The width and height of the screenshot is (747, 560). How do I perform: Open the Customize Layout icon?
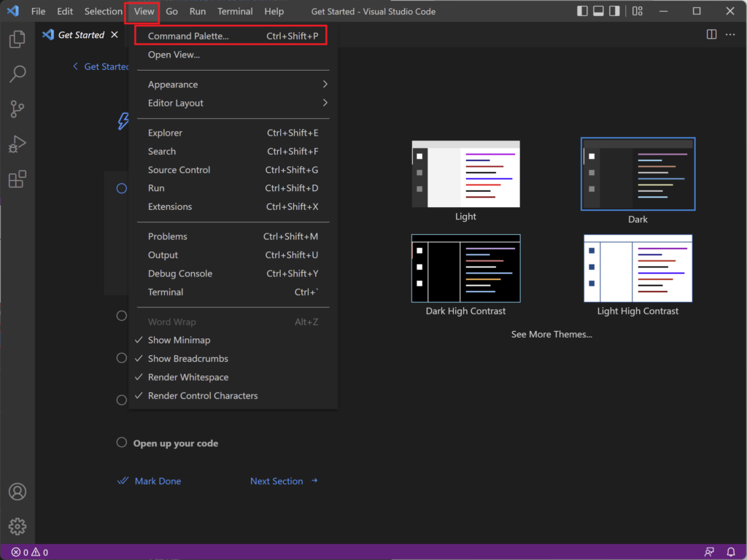click(638, 11)
